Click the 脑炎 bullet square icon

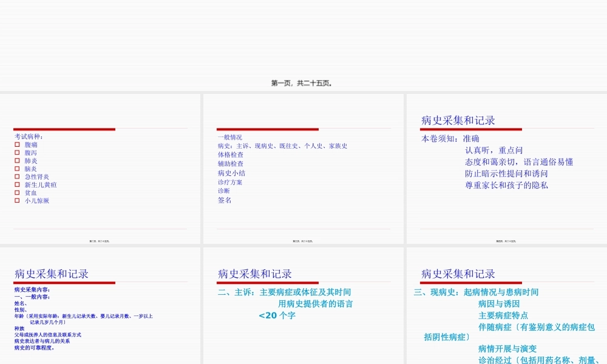point(16,169)
